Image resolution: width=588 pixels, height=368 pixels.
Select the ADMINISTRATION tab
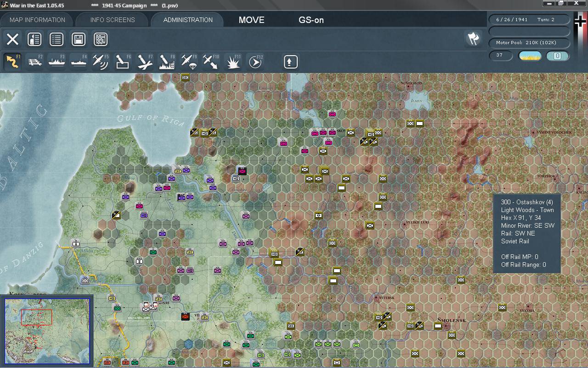188,20
